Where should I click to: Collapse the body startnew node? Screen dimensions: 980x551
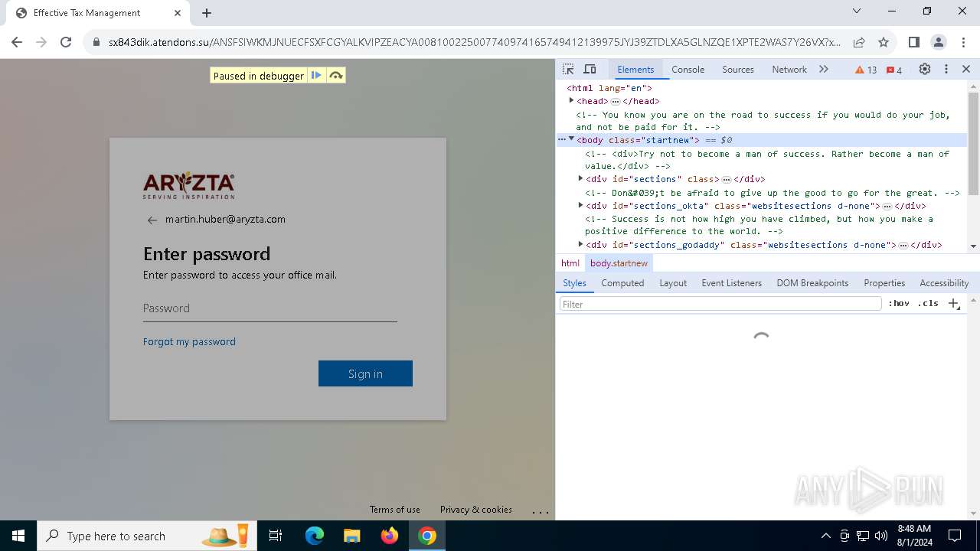(x=571, y=139)
